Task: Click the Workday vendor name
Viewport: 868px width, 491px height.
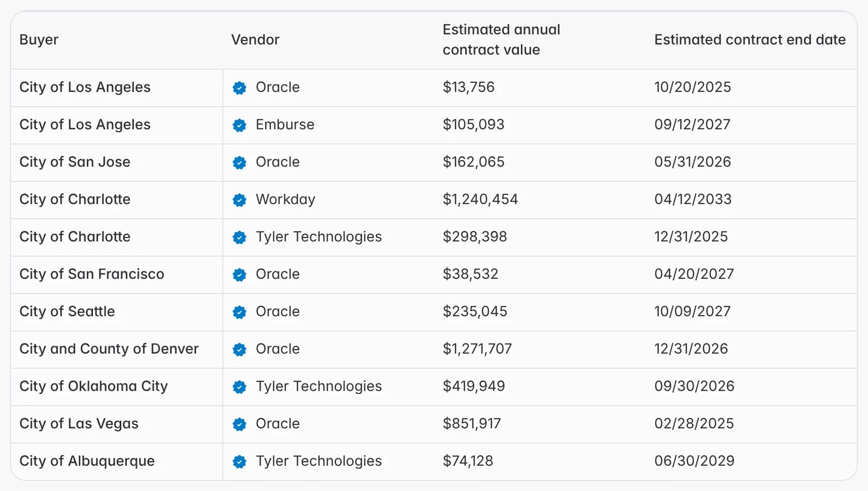Action: tap(285, 199)
